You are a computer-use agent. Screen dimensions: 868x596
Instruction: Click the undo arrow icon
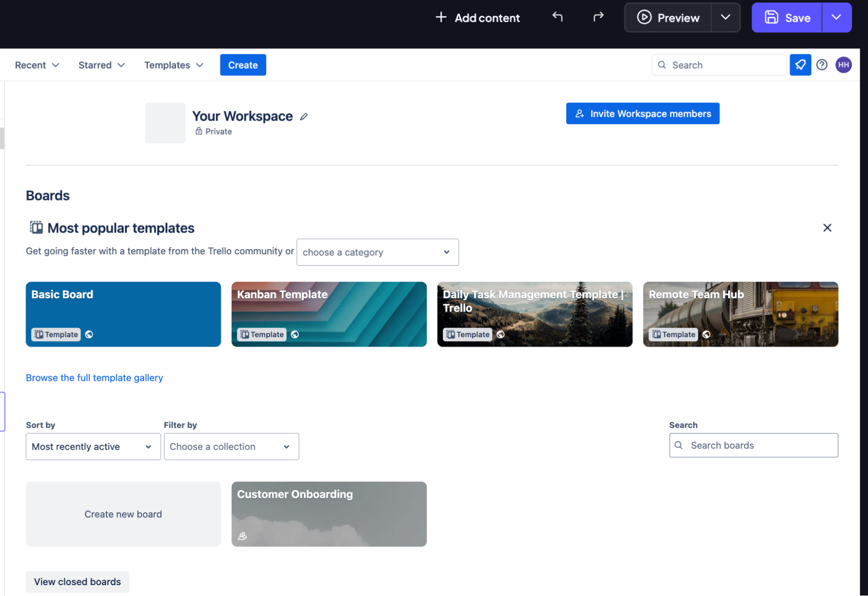(558, 17)
